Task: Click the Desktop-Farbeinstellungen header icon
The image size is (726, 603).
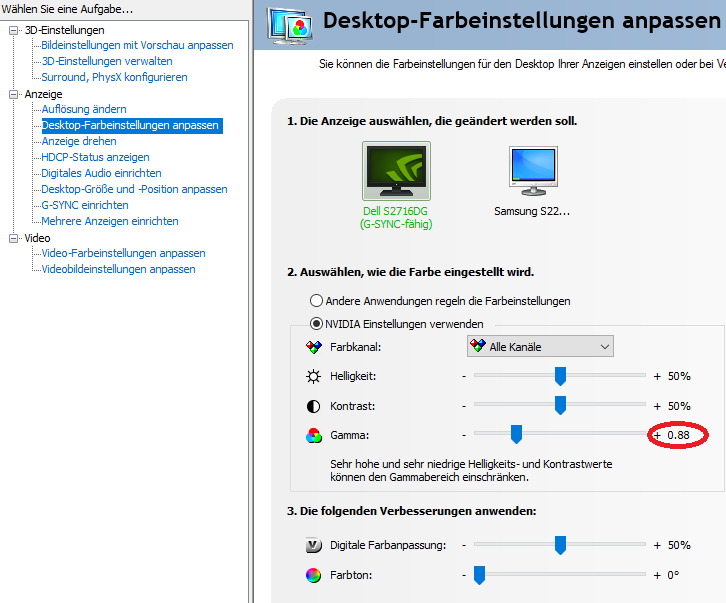Action: point(290,26)
